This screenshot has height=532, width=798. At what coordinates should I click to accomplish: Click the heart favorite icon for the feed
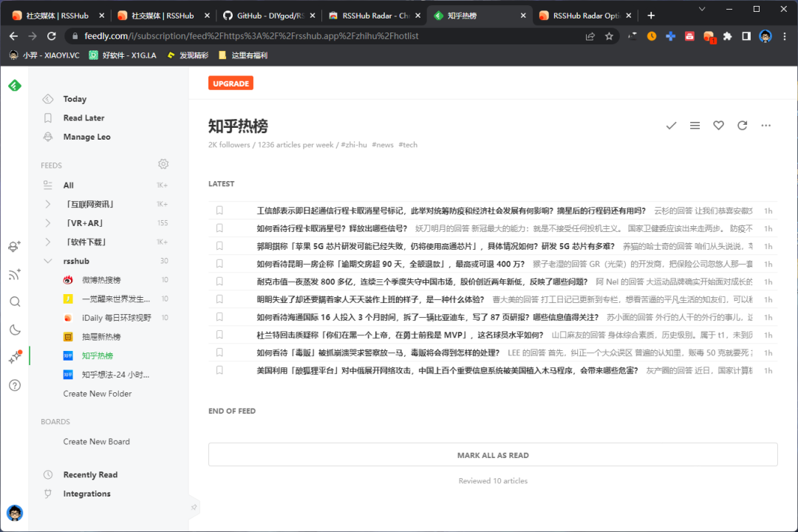pyautogui.click(x=718, y=126)
